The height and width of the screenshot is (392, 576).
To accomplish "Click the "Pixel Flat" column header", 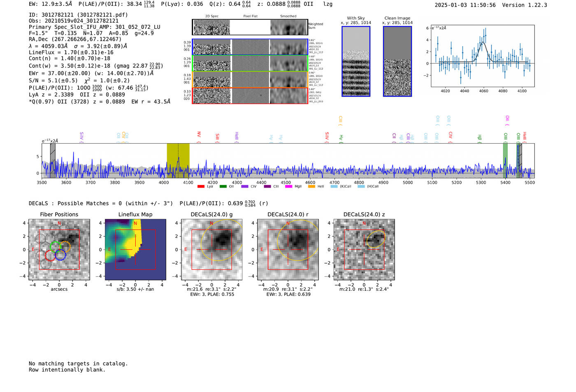I will (250, 16).
